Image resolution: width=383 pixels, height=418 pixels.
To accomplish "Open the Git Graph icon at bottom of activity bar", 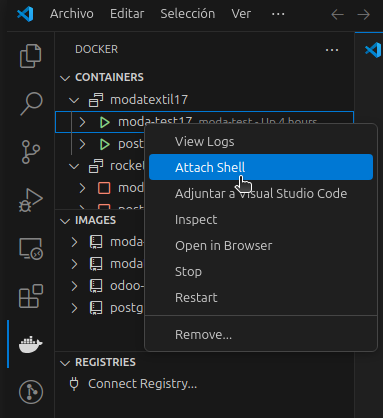I will (31, 392).
